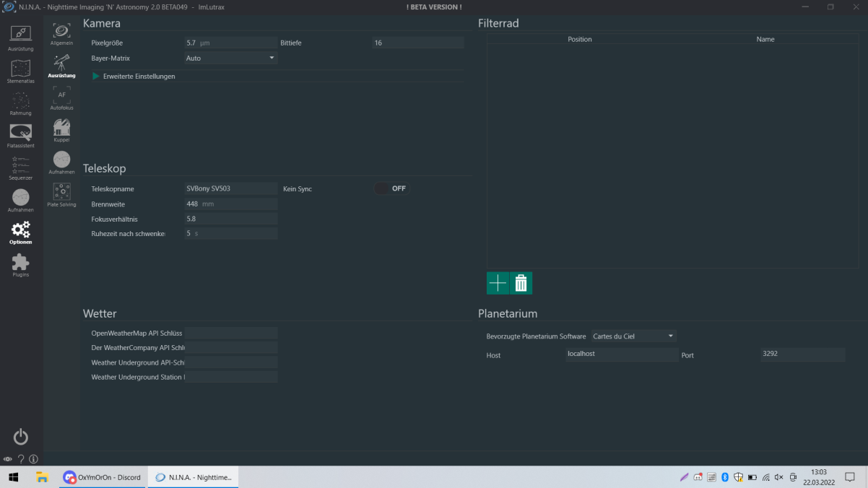Open the Aufnahmen imaging section in main sidebar
The width and height of the screenshot is (868, 488).
[21, 200]
